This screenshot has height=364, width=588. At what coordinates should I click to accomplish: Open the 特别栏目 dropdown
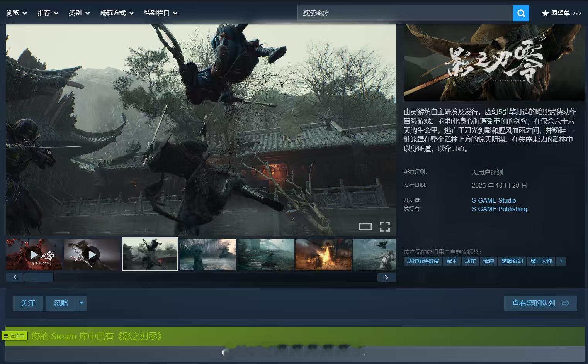pos(161,13)
